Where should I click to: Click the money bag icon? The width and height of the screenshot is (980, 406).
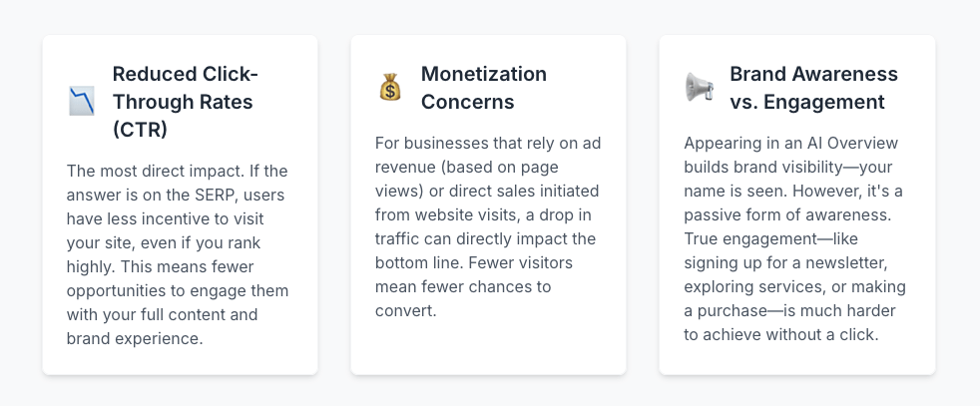click(389, 88)
